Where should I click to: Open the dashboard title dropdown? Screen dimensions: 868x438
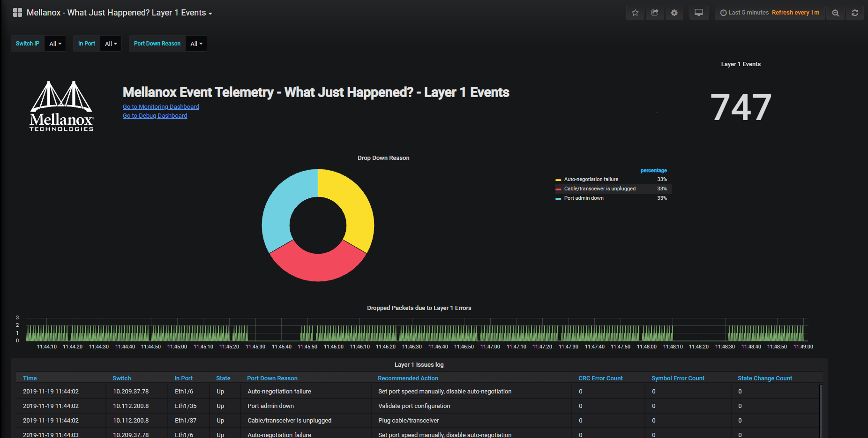[120, 13]
